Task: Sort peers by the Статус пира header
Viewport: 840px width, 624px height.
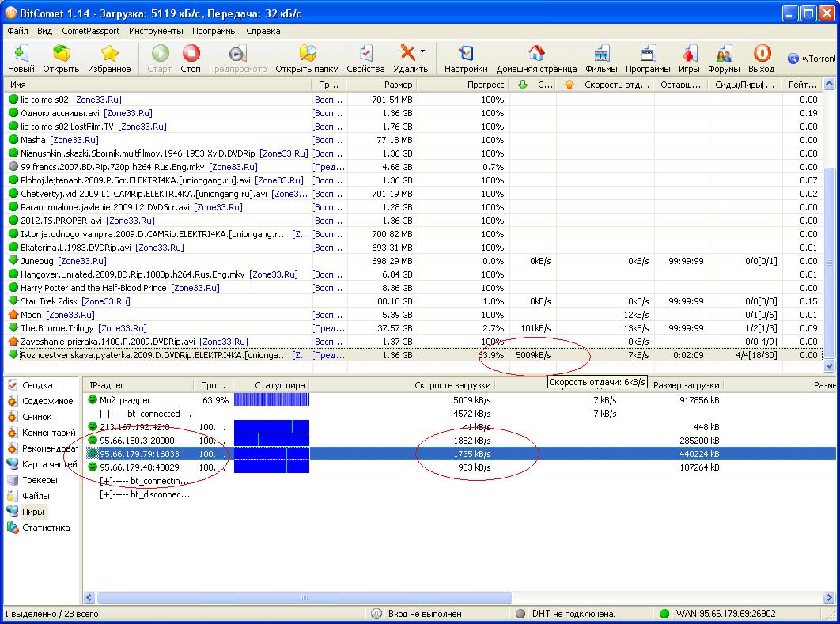Action: 271,385
